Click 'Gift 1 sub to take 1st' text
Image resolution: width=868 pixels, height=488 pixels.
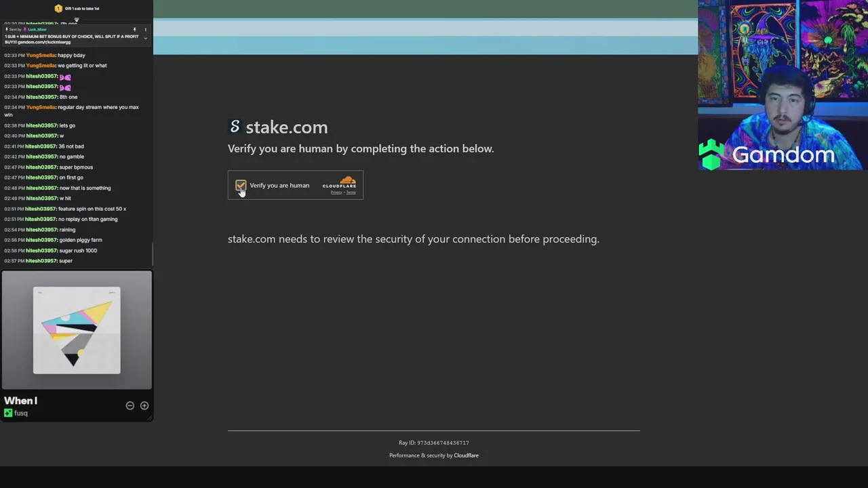[x=82, y=9]
